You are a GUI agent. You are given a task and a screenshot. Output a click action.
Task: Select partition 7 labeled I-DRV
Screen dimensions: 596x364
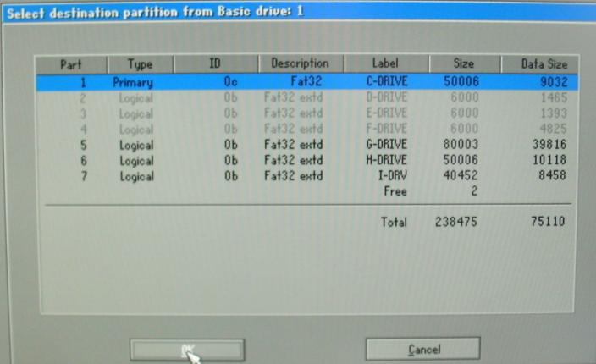click(x=307, y=176)
